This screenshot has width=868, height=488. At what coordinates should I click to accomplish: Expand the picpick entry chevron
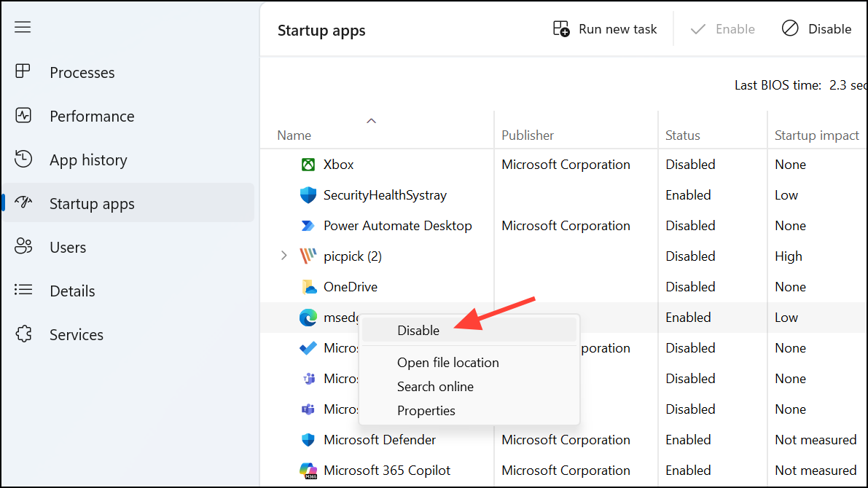click(x=284, y=256)
